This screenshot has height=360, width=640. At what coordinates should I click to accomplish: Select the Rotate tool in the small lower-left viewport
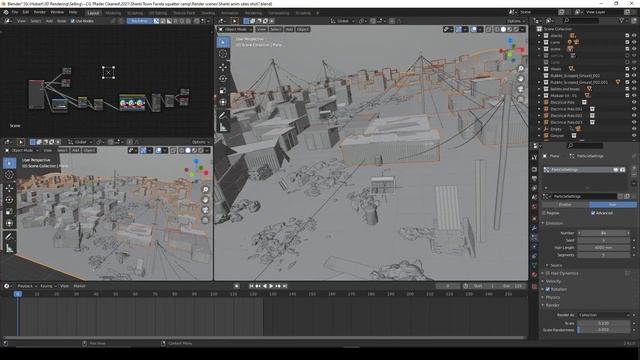click(9, 200)
